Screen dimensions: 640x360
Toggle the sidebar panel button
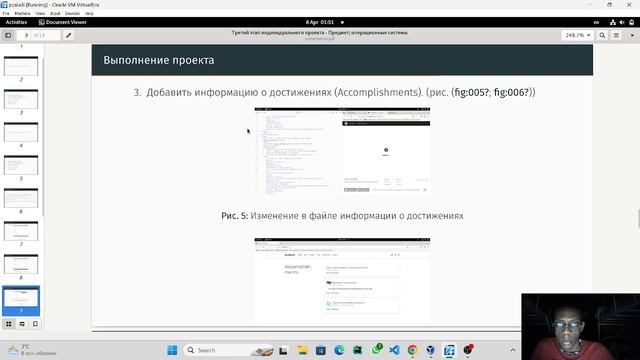(x=8, y=36)
